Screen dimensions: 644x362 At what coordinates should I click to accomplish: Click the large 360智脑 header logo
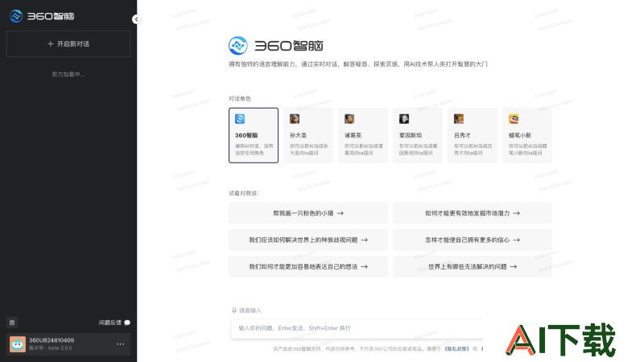(x=276, y=46)
